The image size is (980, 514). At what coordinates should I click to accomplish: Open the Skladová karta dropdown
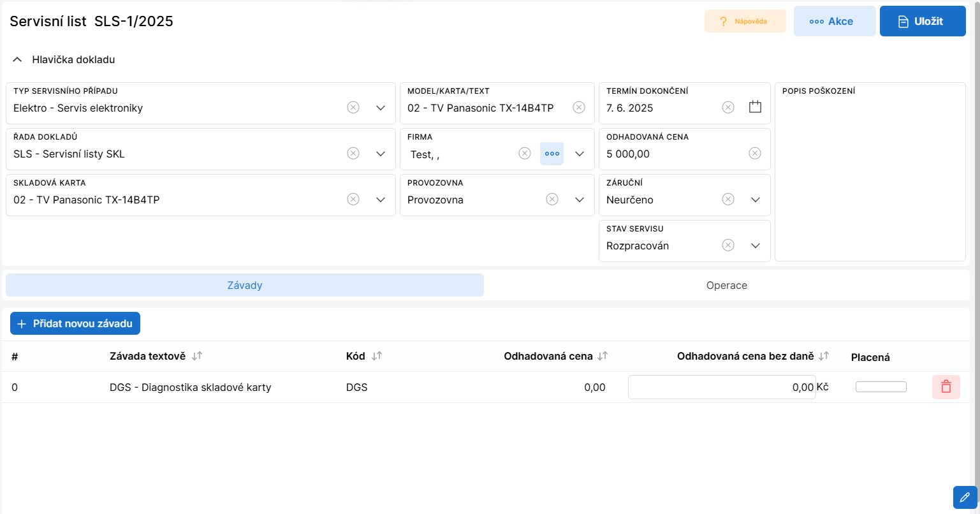[x=381, y=200]
